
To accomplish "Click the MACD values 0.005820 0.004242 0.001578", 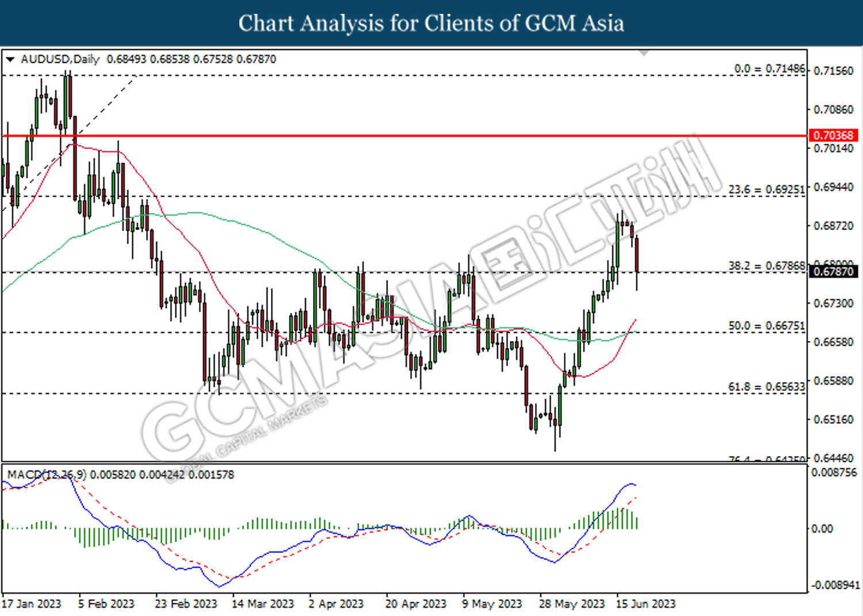I will point(162,475).
